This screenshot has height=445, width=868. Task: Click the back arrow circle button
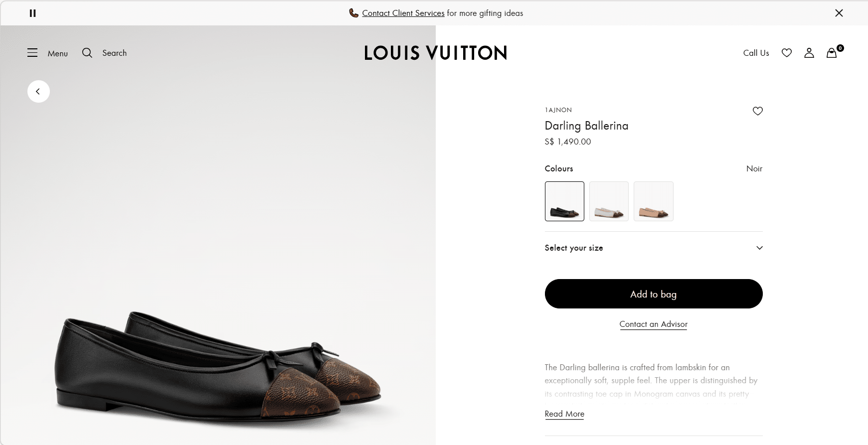pos(38,92)
